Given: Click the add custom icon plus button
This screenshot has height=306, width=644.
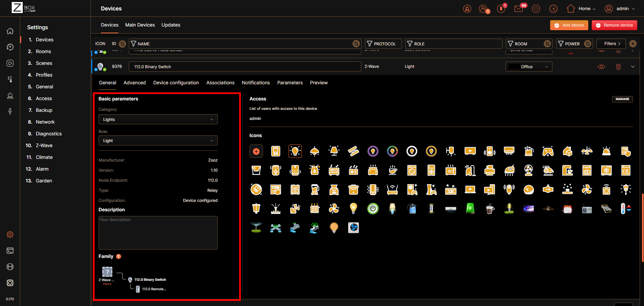Looking at the screenshot, I should (x=256, y=151).
